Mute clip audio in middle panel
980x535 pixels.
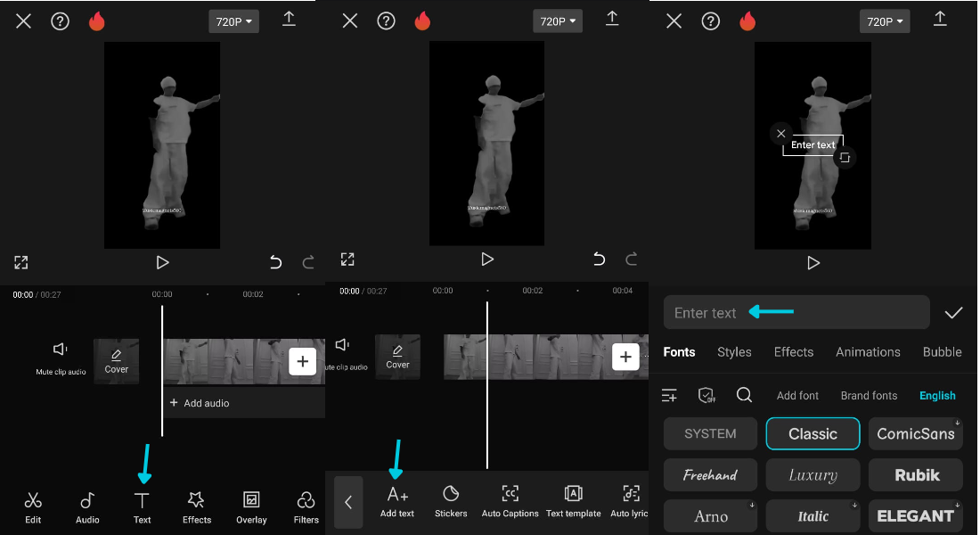pos(347,354)
